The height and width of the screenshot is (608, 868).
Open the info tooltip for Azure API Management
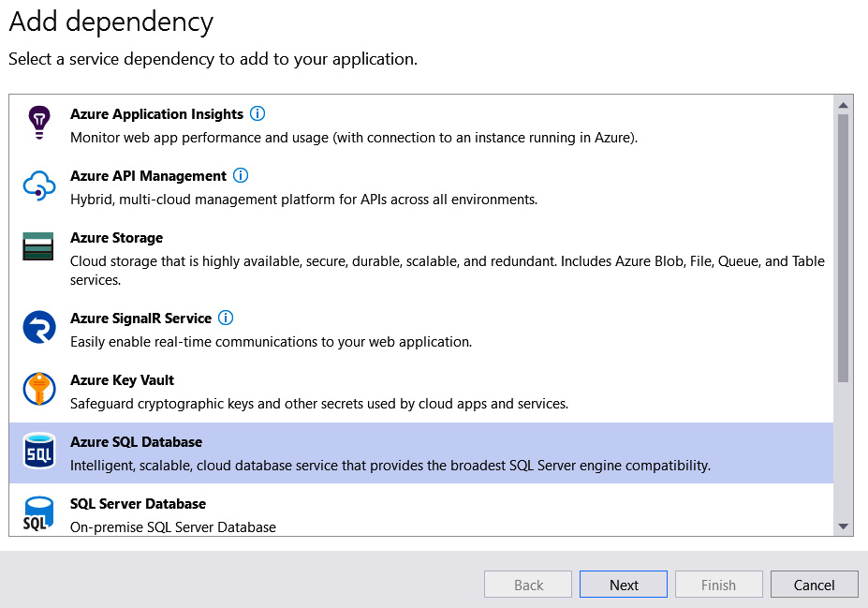point(241,175)
